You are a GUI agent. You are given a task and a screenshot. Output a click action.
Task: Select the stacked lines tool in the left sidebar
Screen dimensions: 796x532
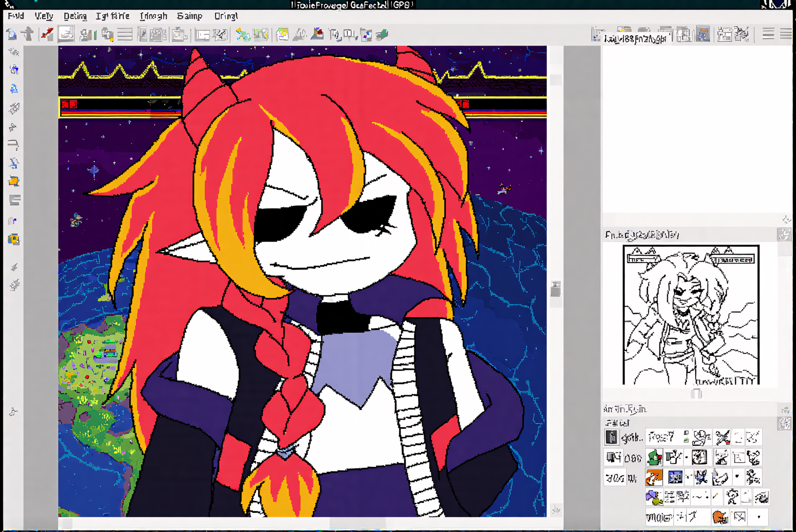coord(14,200)
